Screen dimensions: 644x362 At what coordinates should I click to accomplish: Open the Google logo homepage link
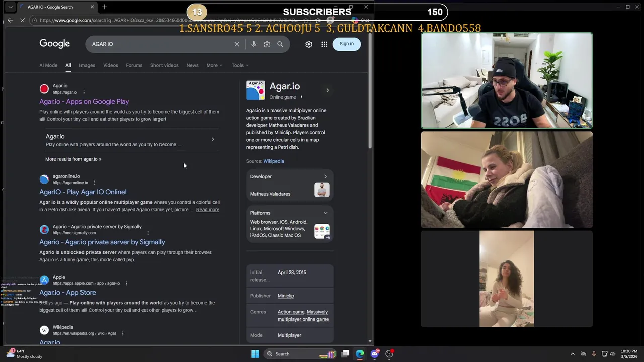55,44
